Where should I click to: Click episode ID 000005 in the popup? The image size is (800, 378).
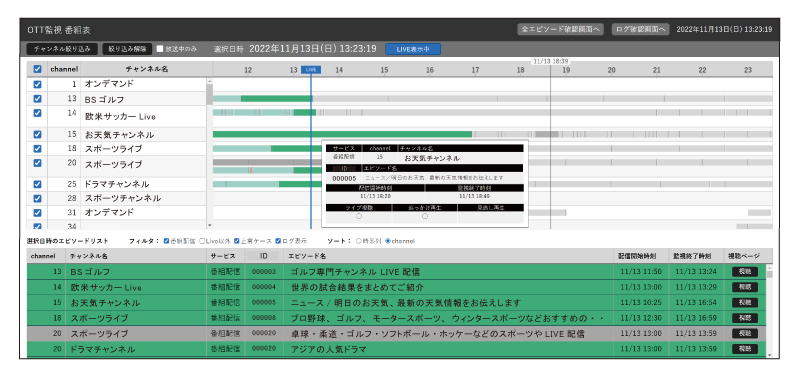click(344, 178)
